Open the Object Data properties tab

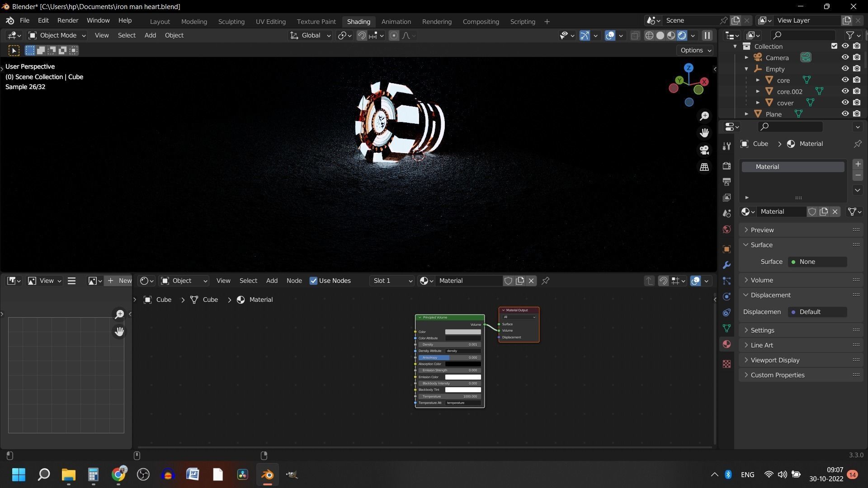[726, 328]
